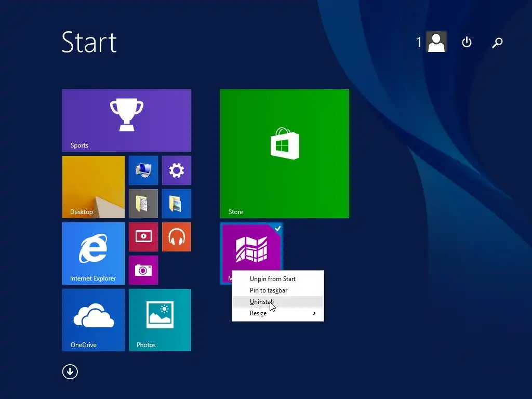Open the user account picture
Screen dimensions: 532x399
(436, 42)
